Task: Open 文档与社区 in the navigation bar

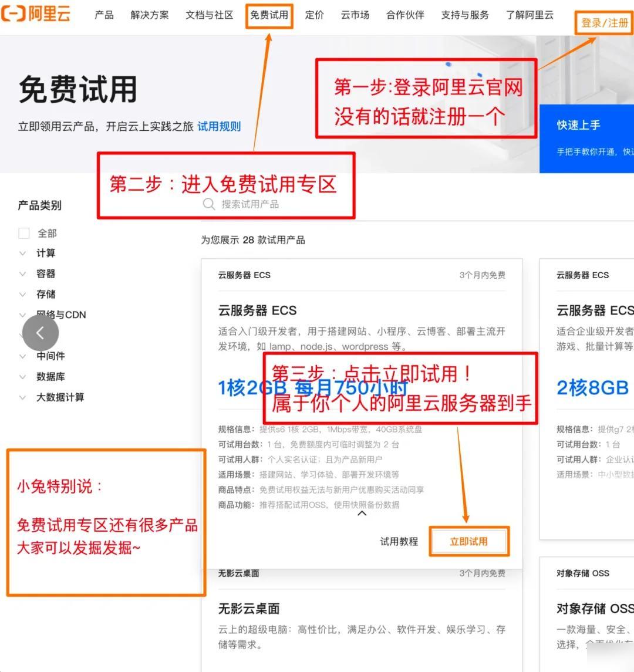Action: [x=209, y=15]
